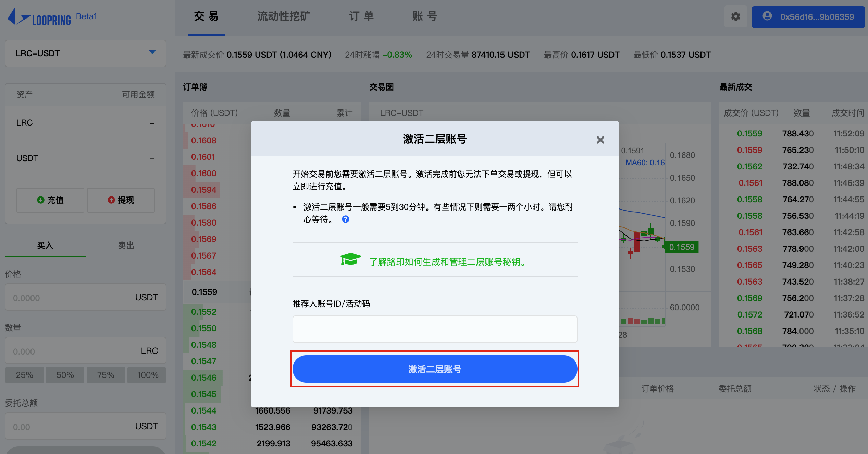Click ask price 0.1608 in order book

pyautogui.click(x=204, y=140)
